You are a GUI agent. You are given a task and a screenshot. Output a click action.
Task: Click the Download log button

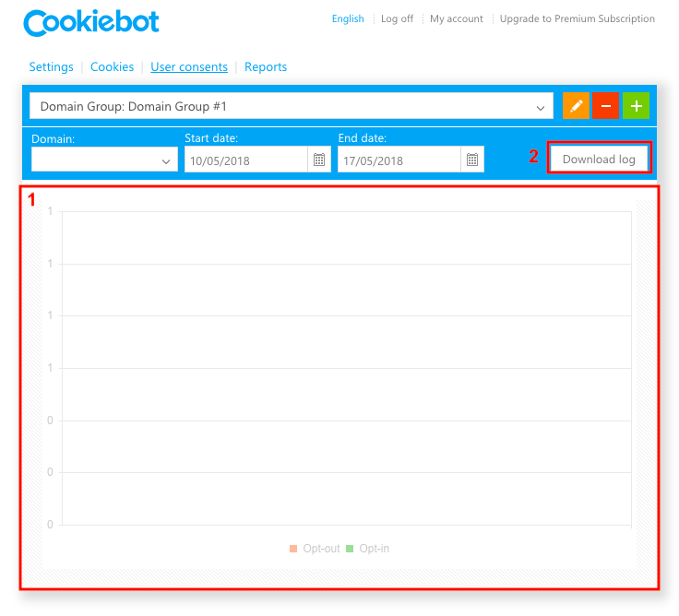point(599,159)
